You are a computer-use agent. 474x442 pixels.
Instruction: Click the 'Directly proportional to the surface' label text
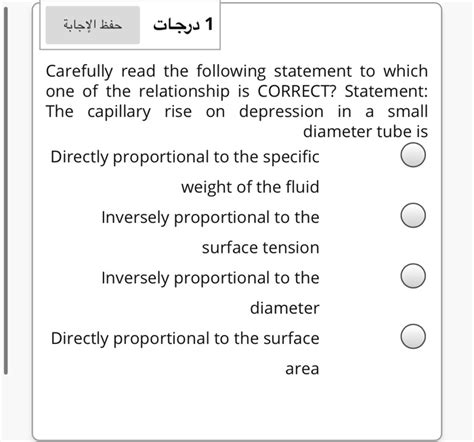click(185, 338)
